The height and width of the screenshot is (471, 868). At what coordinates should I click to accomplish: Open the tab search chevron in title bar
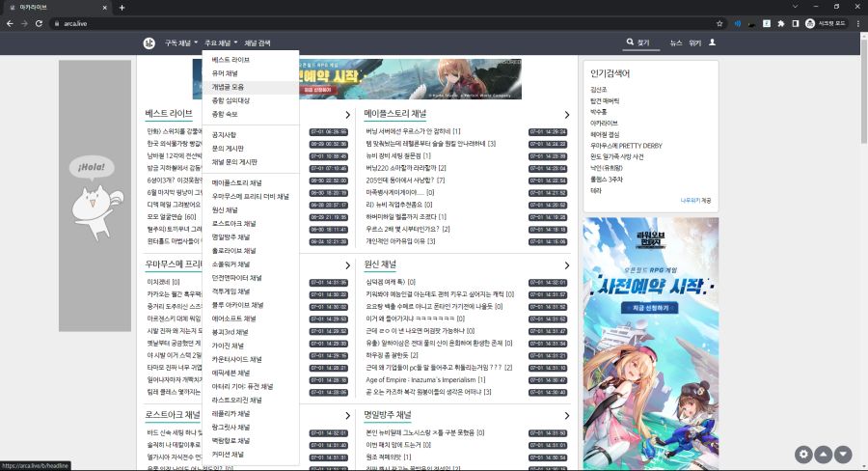click(795, 7)
